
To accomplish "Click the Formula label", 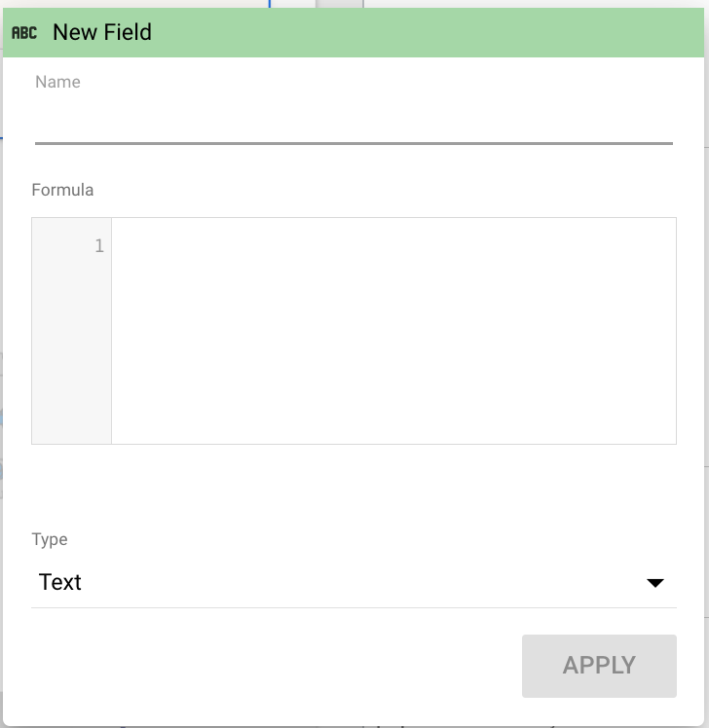I will coord(62,190).
